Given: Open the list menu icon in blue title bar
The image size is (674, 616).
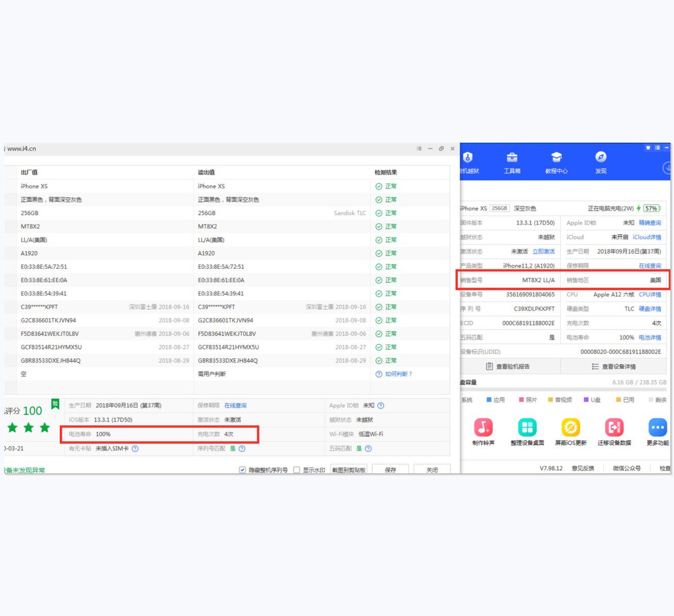Looking at the screenshot, I should tap(657, 148).
